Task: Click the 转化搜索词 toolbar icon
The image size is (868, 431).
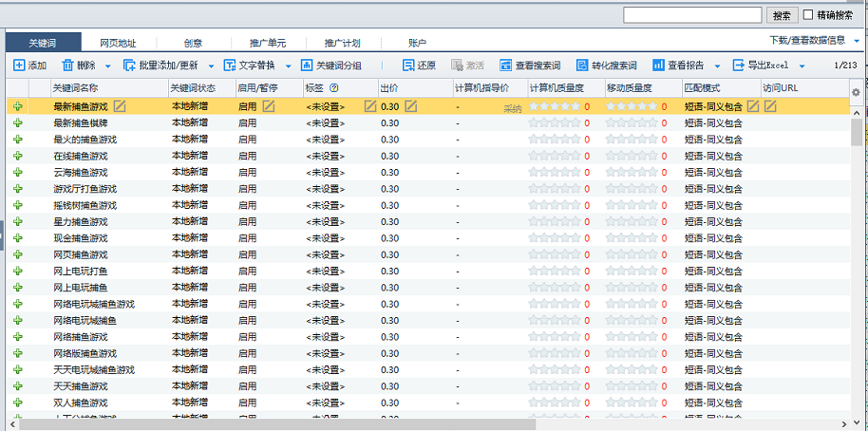Action: (582, 66)
